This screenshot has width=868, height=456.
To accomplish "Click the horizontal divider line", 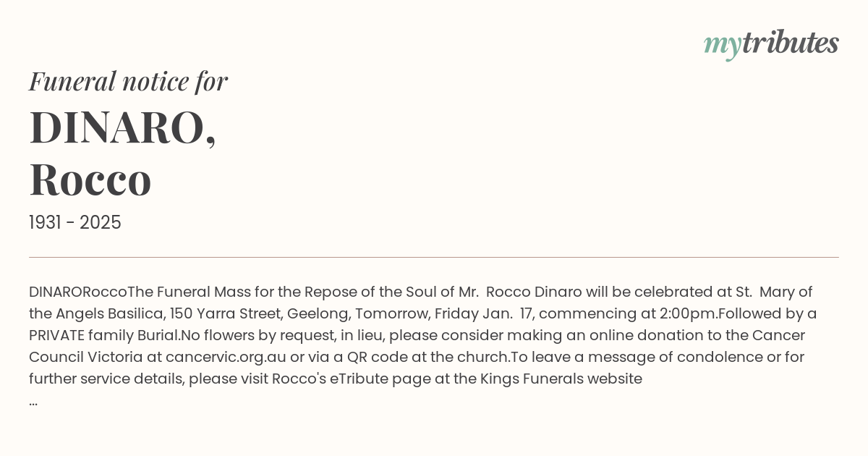I will click(434, 257).
